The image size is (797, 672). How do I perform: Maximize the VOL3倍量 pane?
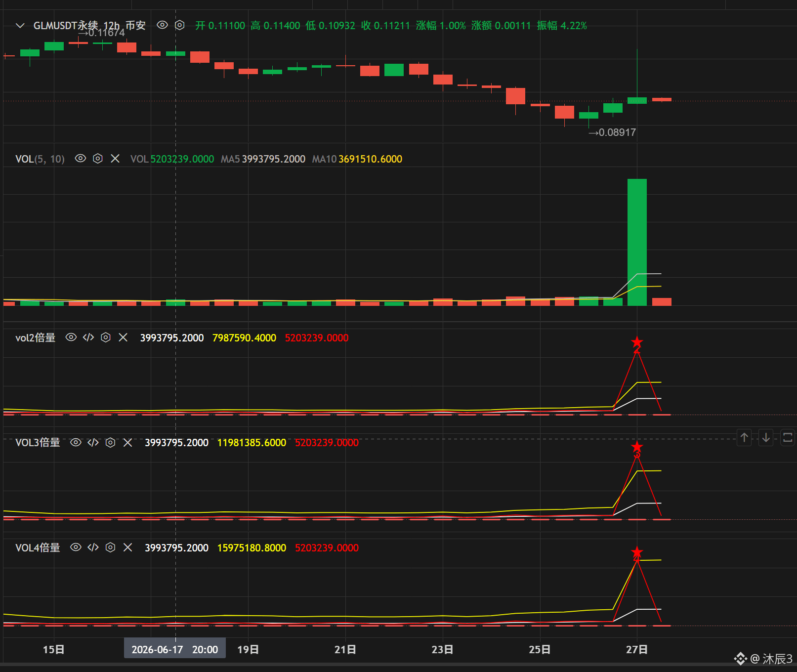788,437
